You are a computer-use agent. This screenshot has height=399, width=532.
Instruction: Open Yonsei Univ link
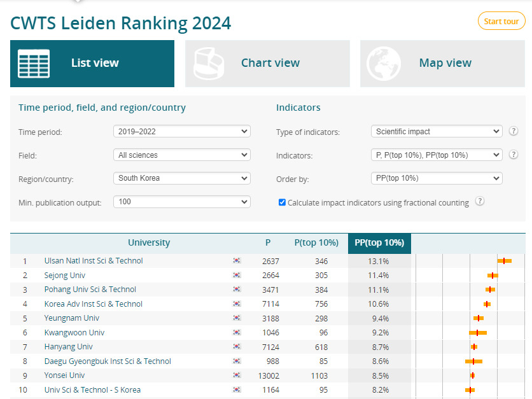64,375
